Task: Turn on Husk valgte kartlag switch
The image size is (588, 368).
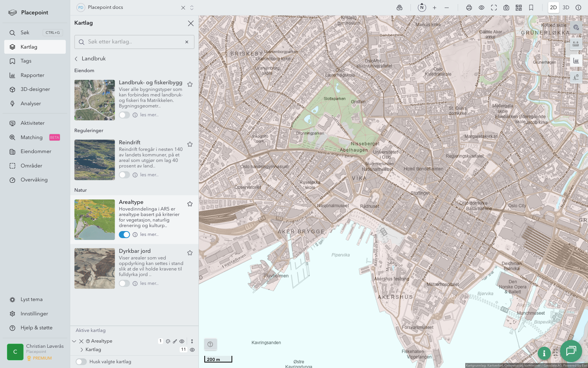Action: [81, 362]
